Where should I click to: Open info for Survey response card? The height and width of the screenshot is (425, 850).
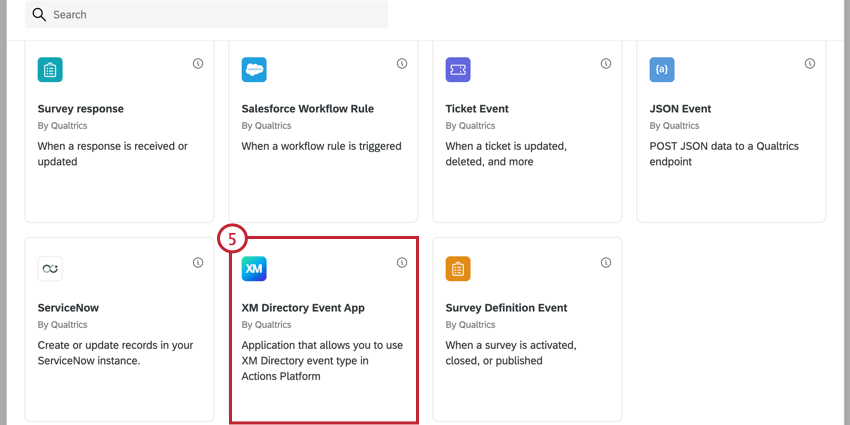(x=198, y=63)
